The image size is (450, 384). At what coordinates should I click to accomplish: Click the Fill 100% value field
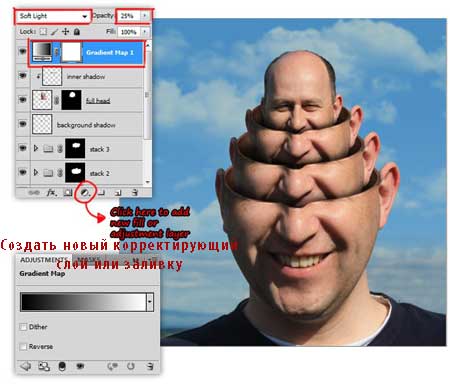click(x=129, y=32)
